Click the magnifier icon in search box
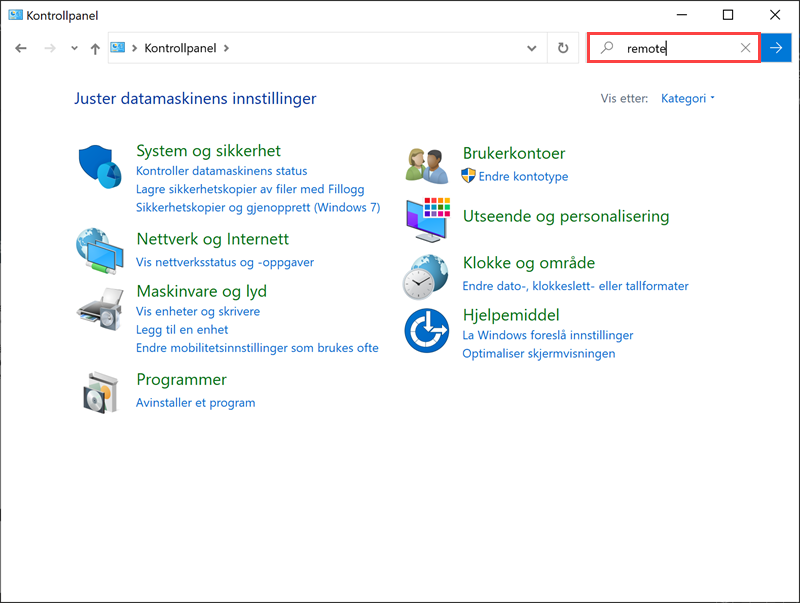The height and width of the screenshot is (603, 800). point(607,48)
